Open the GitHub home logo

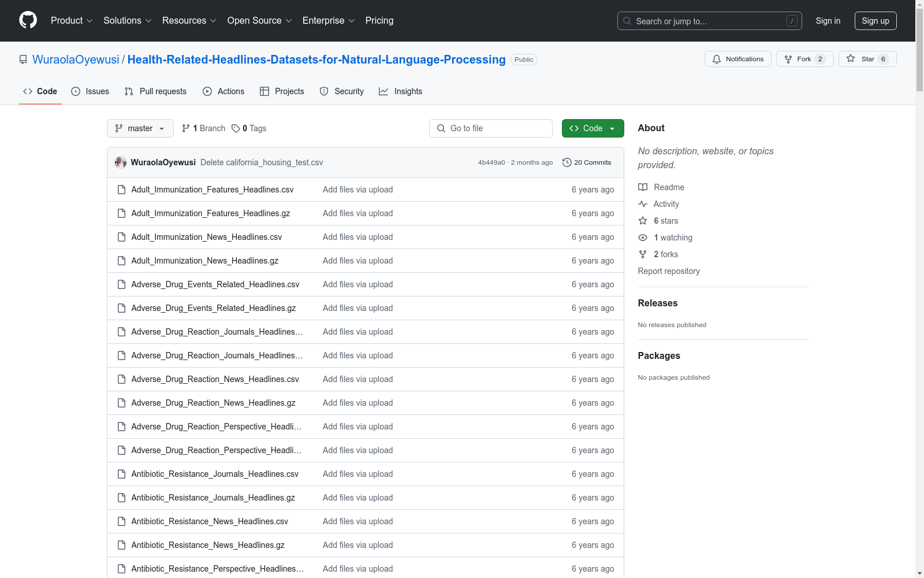(28, 20)
